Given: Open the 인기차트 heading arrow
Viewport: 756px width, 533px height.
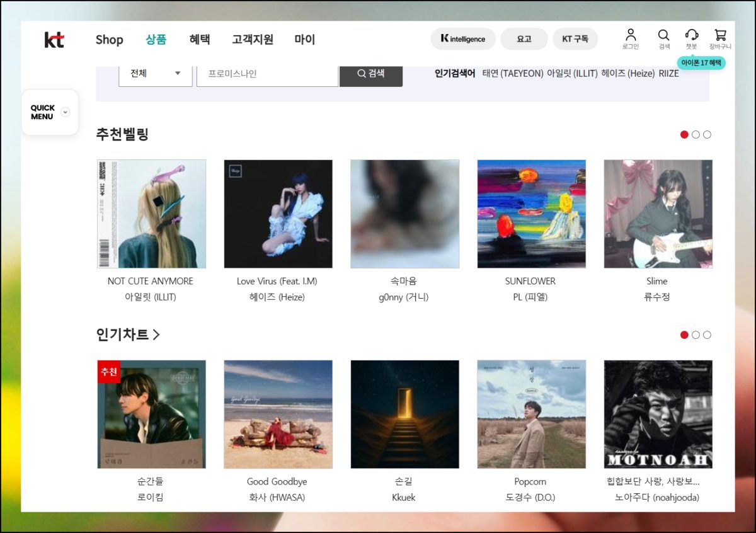Looking at the screenshot, I should (156, 335).
